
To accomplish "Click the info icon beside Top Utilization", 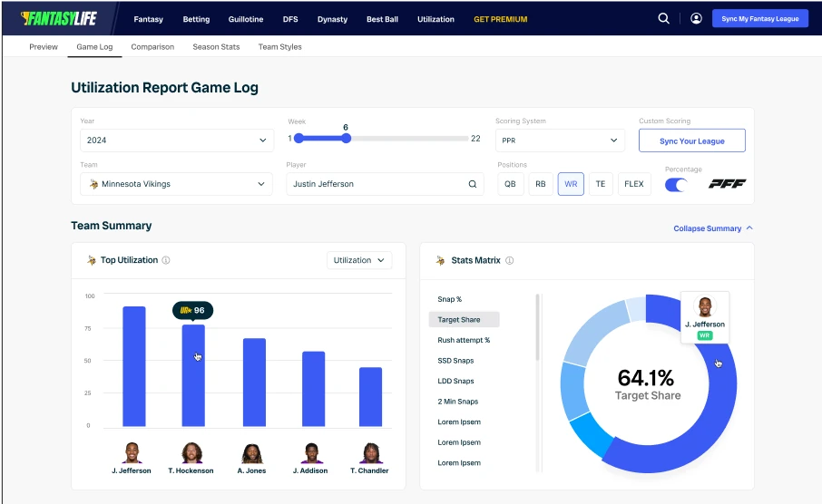I will [x=166, y=260].
